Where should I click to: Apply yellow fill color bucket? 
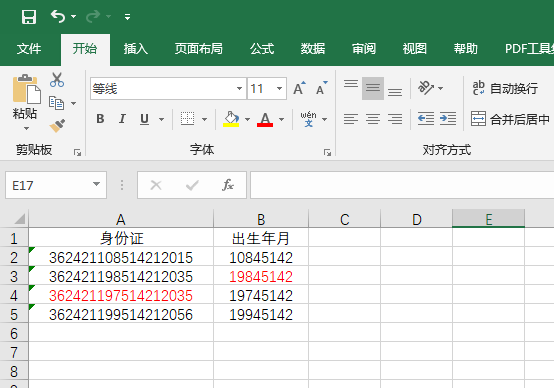[231, 119]
